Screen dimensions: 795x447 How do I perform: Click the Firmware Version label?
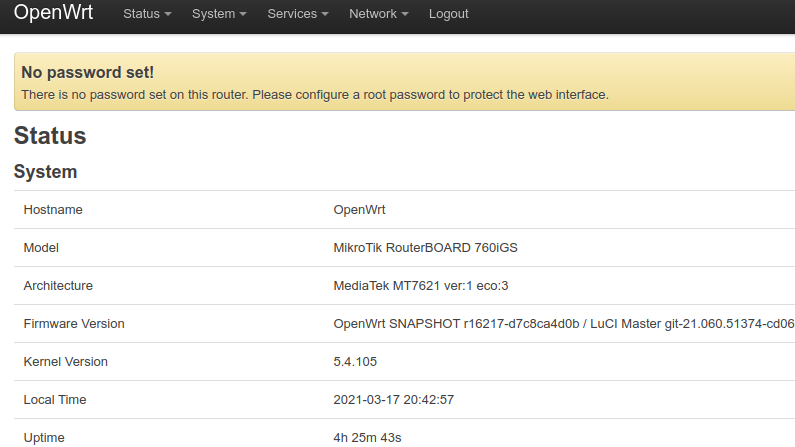pos(74,324)
